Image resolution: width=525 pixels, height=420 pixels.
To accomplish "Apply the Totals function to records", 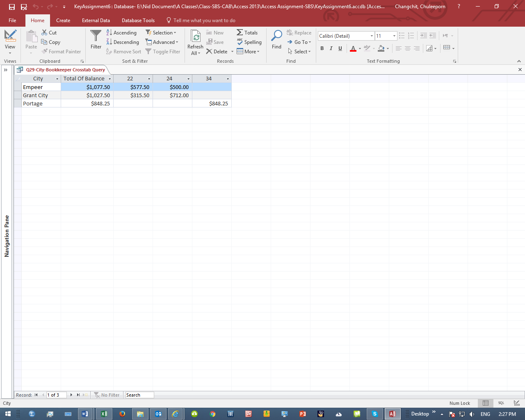I will [x=248, y=32].
